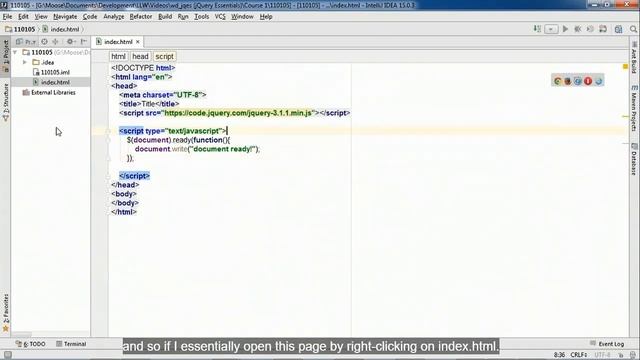The image size is (640, 360).
Task: Open the Analyze menu
Action: coord(113,17)
